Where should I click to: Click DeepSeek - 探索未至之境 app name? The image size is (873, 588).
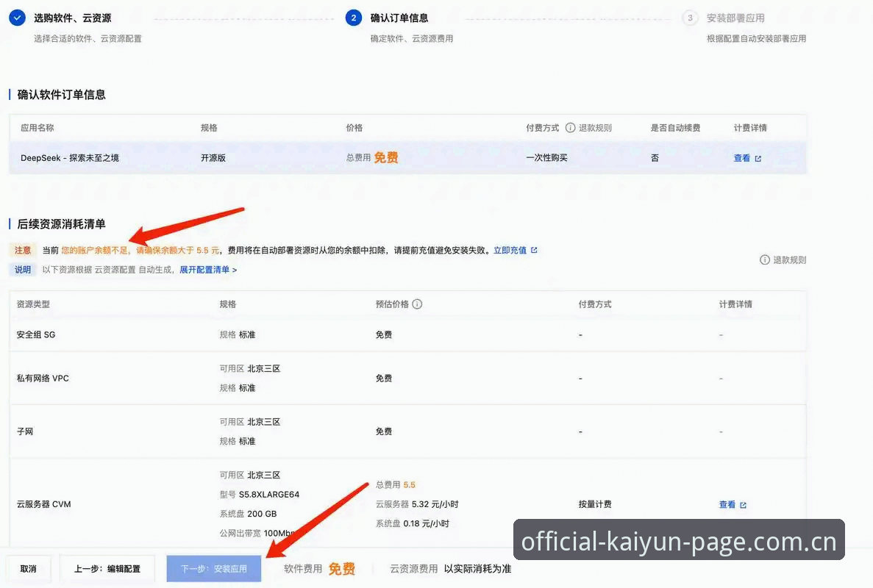tap(70, 158)
